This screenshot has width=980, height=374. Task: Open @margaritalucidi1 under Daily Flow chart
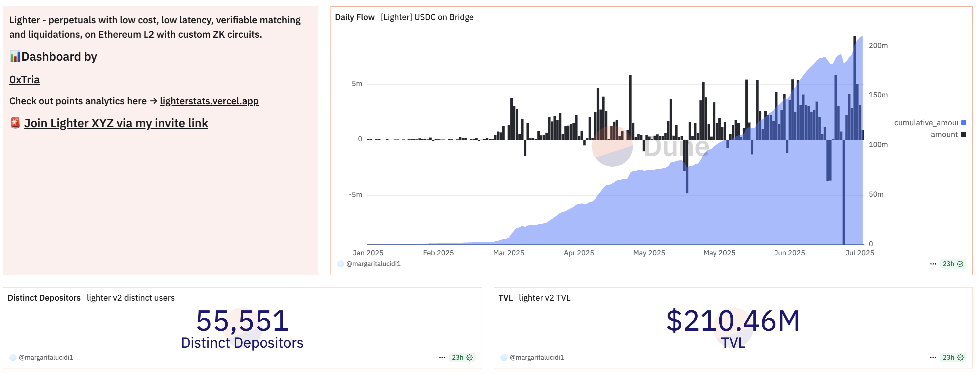tap(373, 264)
